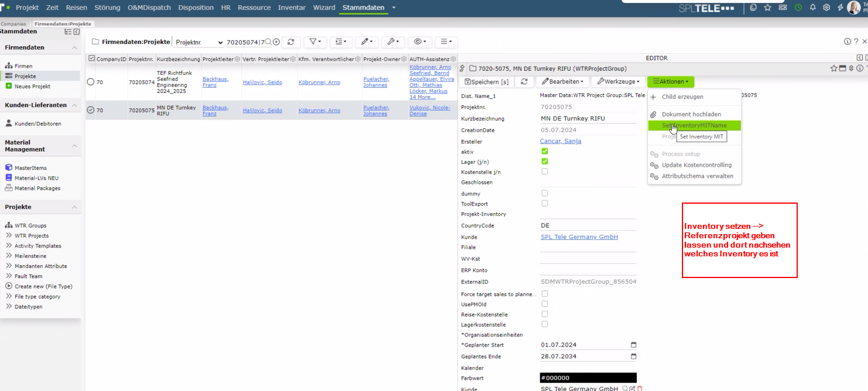Open calendar picker for Geplanter Start
Viewport: 868px width, 391px height.
633,345
